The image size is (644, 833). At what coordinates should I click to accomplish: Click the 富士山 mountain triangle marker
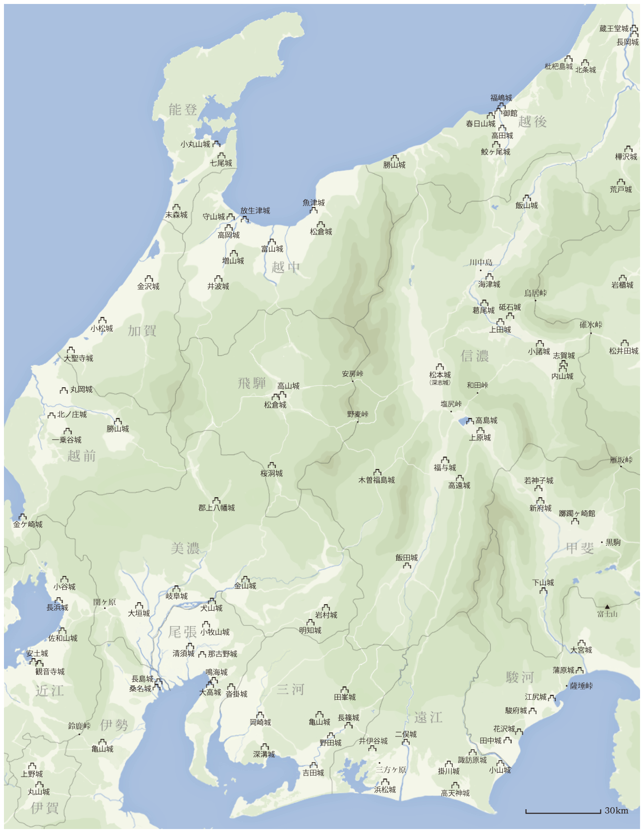click(607, 606)
